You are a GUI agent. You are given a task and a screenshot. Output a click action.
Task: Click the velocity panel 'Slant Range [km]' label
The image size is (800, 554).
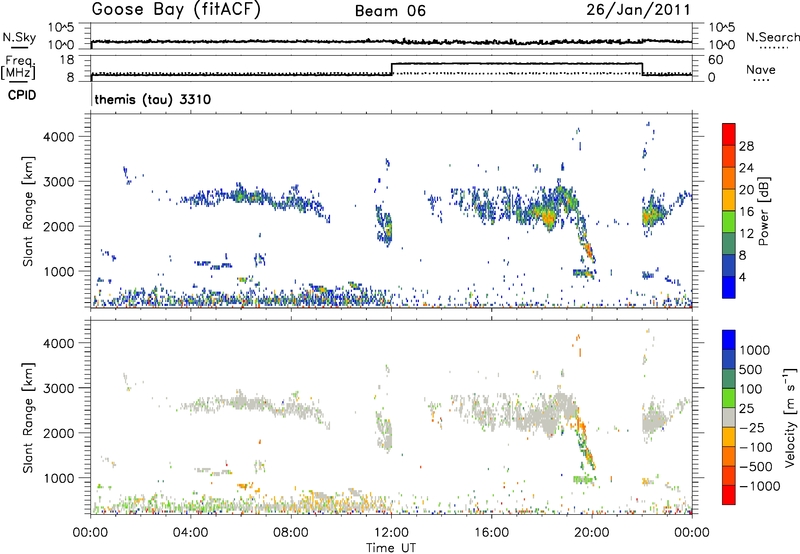[x=28, y=417]
